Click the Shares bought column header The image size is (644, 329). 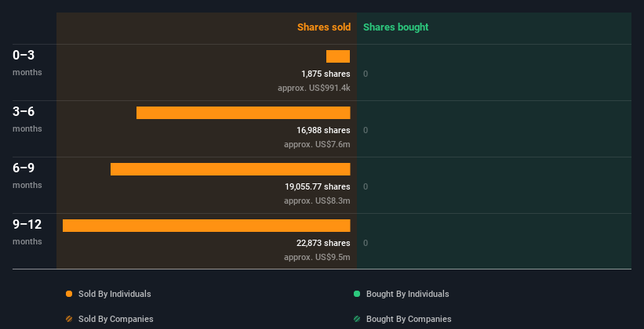pyautogui.click(x=395, y=27)
